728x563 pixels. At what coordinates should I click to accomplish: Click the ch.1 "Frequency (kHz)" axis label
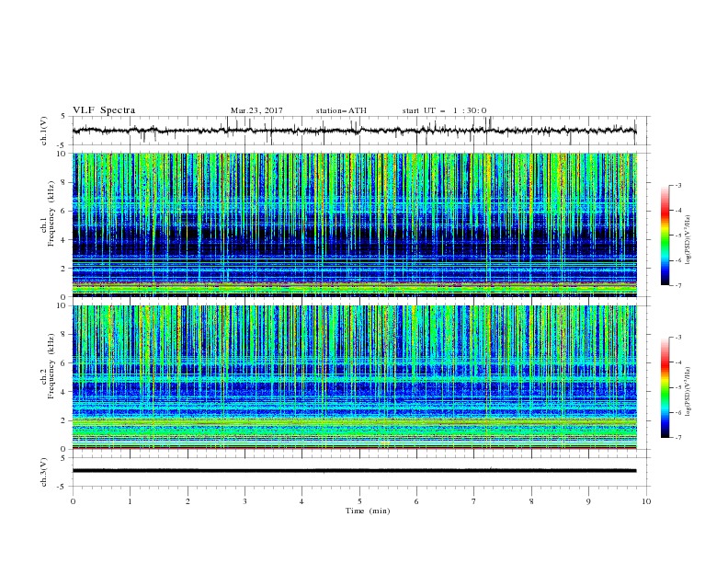click(x=51, y=215)
